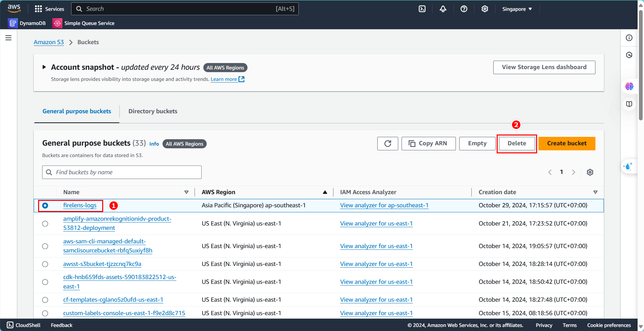Click page number 1 in pagination

tap(561, 172)
